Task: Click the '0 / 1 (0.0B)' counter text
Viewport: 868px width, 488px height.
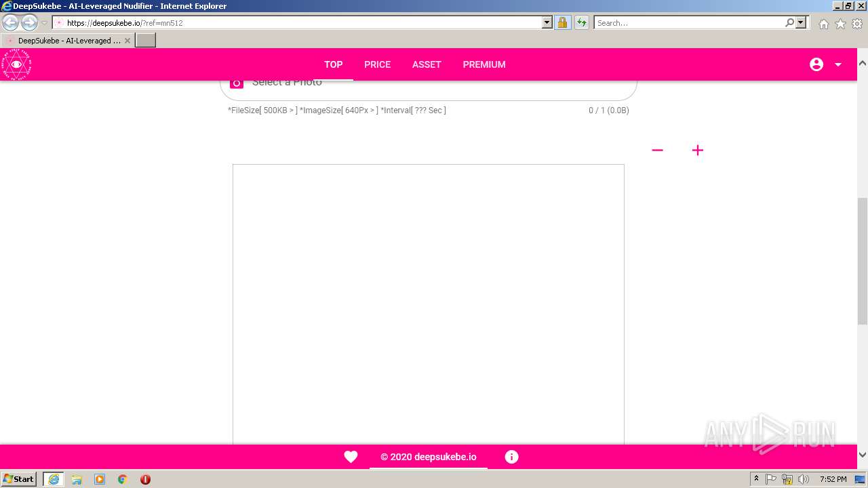Action: click(609, 110)
